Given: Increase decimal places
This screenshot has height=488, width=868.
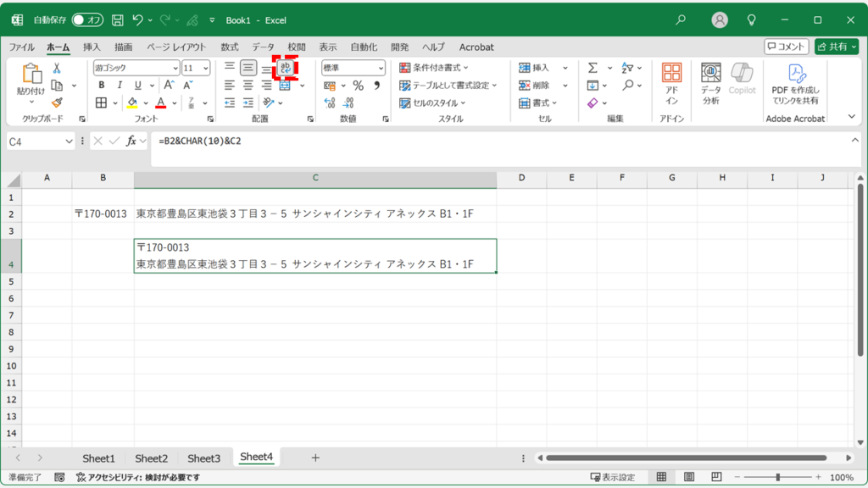Looking at the screenshot, I should [330, 103].
